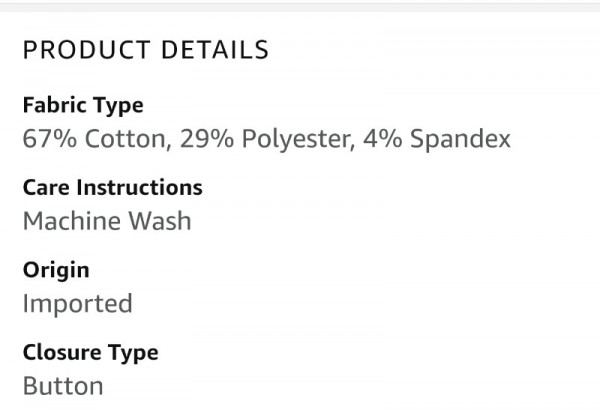The image size is (600, 410).
Task: Select the word Spandex in fabric composition
Action: click(460, 140)
